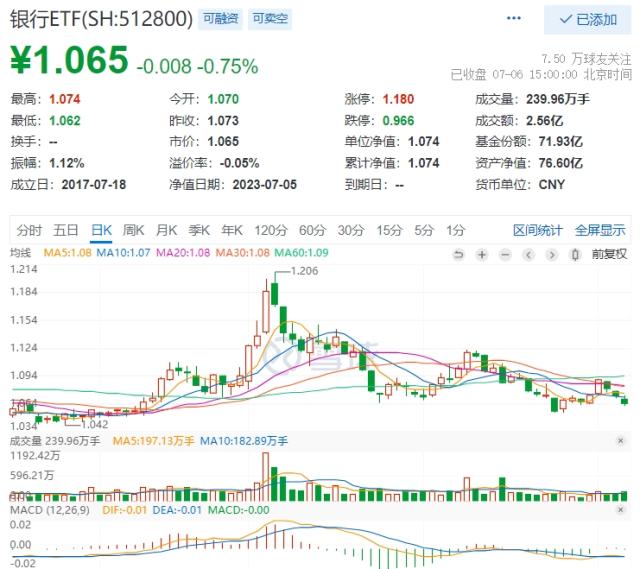
Task: Click the MA10:1.07 moving average label
Action: (123, 253)
